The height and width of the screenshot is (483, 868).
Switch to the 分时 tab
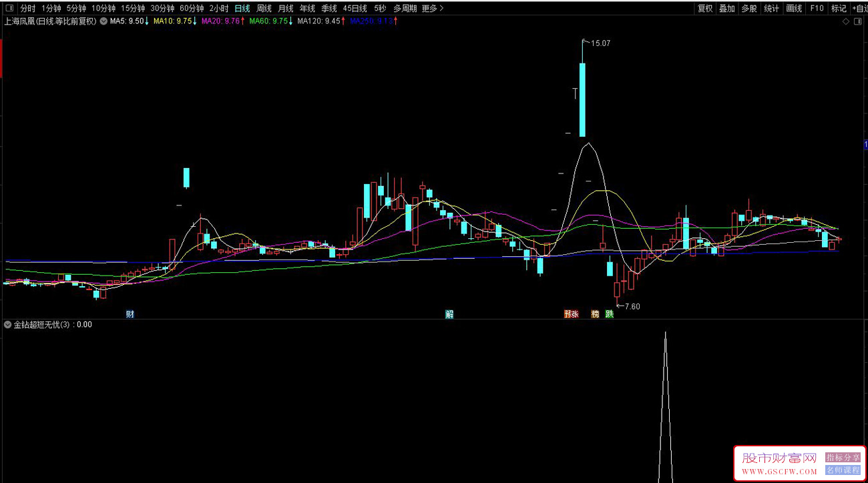27,9
